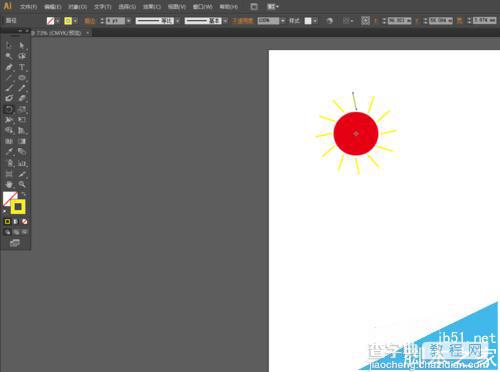The width and height of the screenshot is (500, 372).
Task: Click the Transform reference icon in control bar
Action: pyautogui.click(x=365, y=21)
